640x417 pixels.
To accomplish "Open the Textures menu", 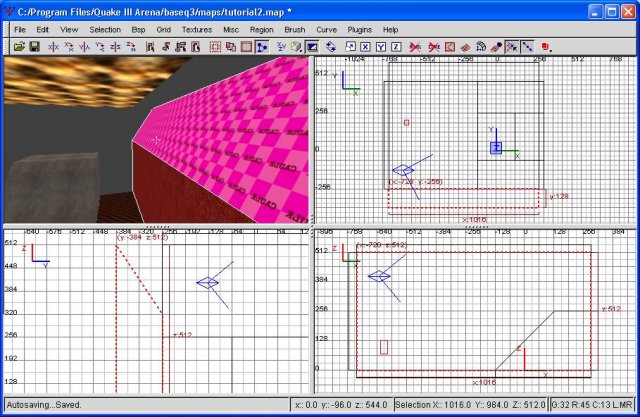I will click(197, 29).
